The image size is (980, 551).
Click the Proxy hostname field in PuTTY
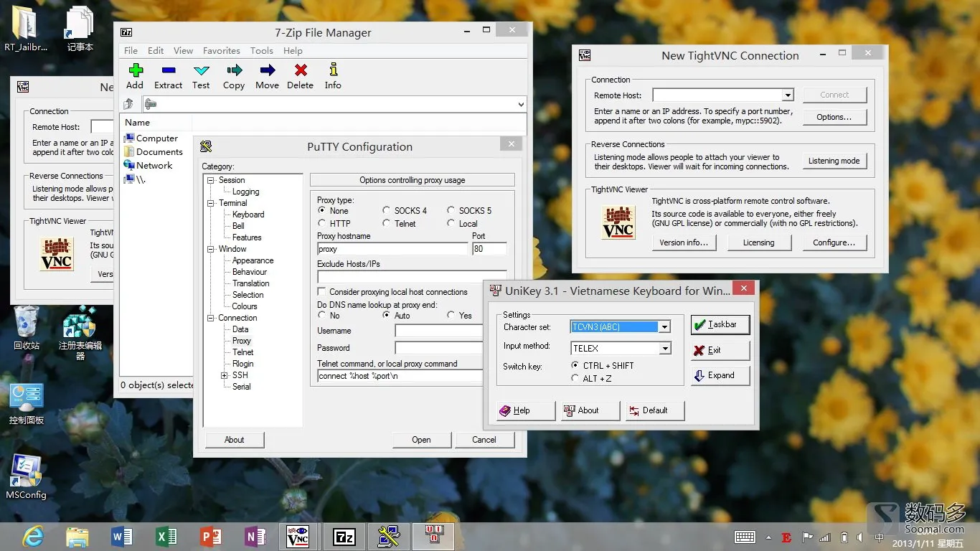click(x=392, y=249)
